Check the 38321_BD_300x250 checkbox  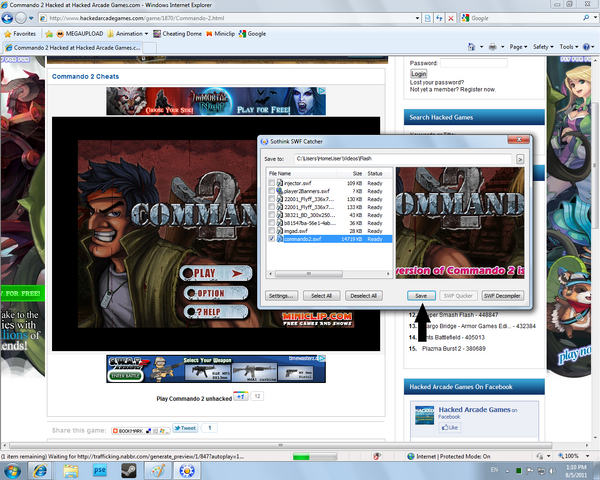tap(271, 215)
